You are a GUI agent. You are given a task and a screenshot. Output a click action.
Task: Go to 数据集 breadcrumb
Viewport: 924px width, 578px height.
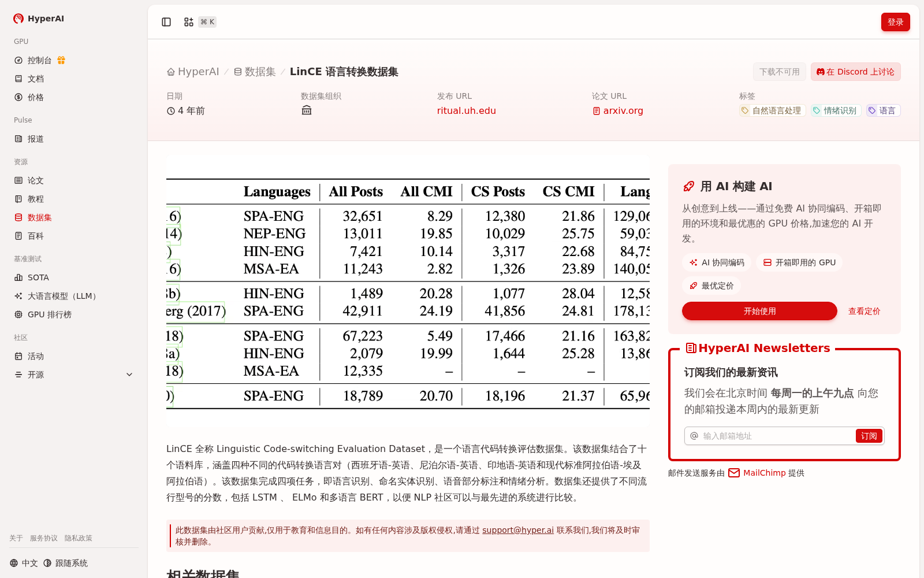click(255, 72)
